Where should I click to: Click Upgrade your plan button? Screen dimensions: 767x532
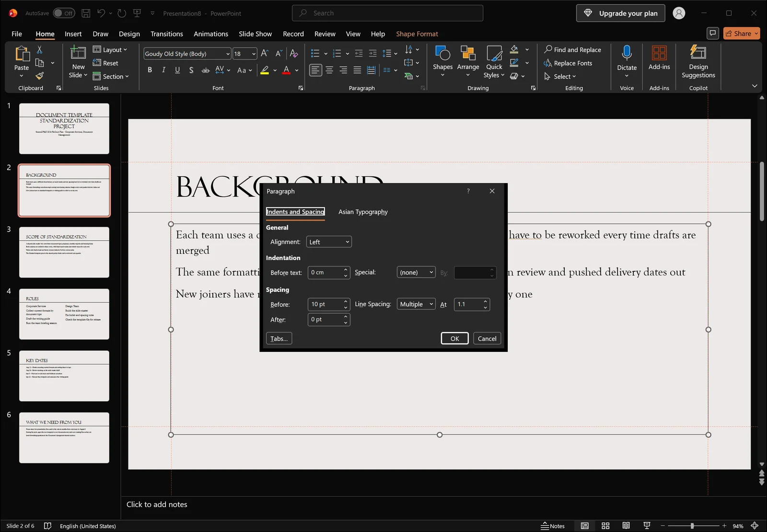point(621,13)
